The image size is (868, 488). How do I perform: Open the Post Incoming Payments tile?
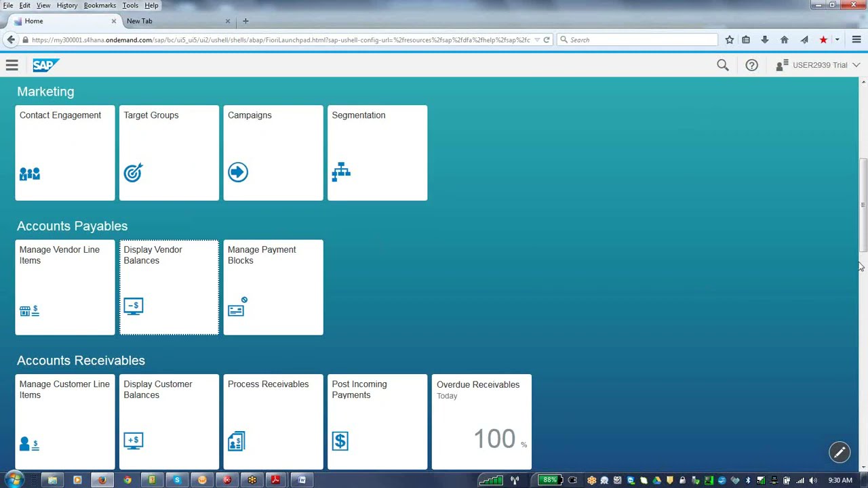378,422
